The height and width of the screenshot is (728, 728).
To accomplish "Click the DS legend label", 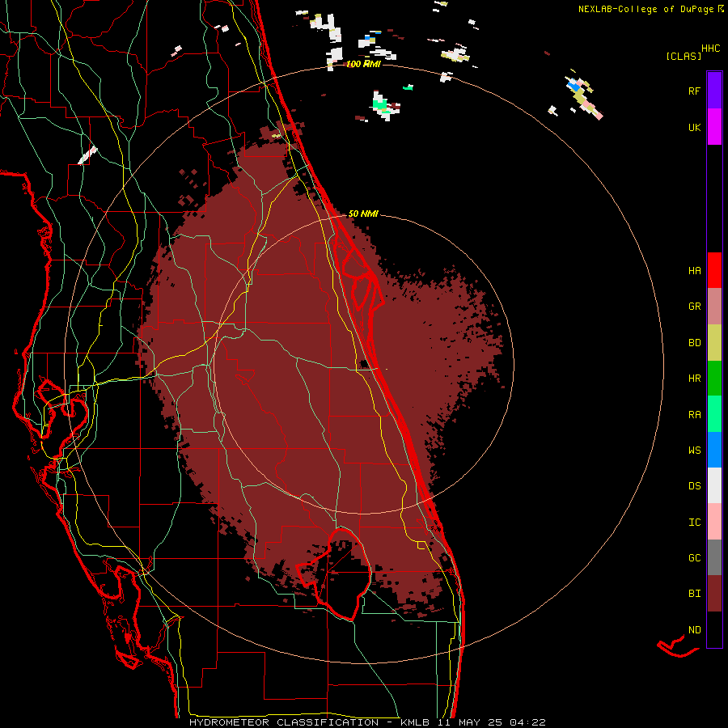I will pyautogui.click(x=694, y=486).
